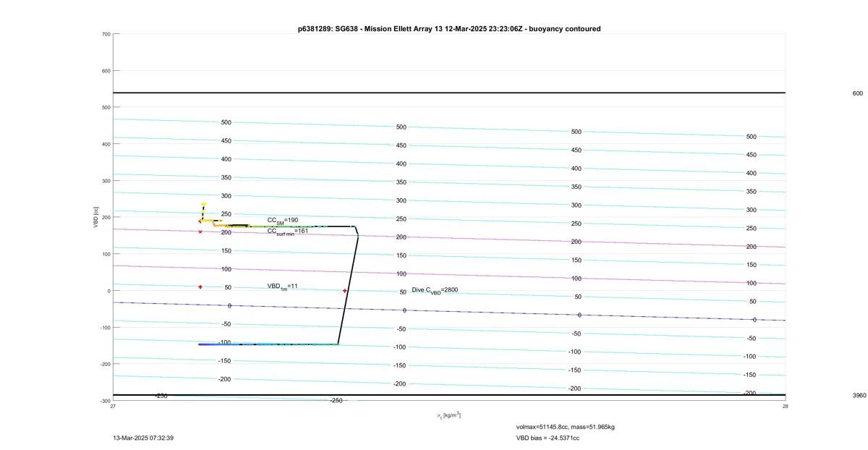The height and width of the screenshot is (450, 868).
Task: Click the '3960' label outside the right edge
Action: pos(859,396)
